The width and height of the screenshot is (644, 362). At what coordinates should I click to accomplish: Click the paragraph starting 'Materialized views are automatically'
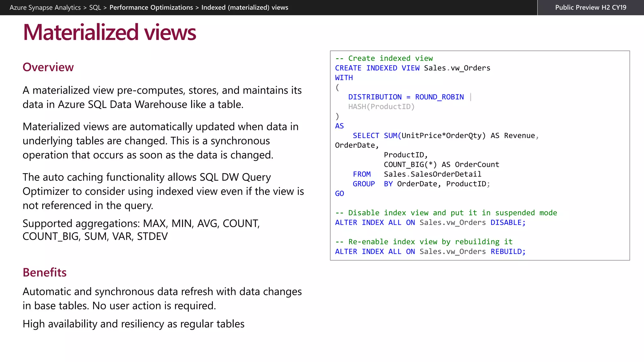(x=161, y=141)
